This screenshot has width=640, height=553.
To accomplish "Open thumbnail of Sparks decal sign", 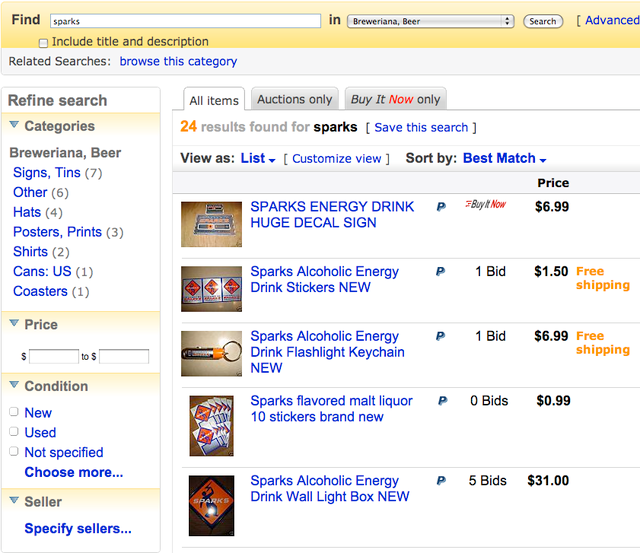I will 211,224.
